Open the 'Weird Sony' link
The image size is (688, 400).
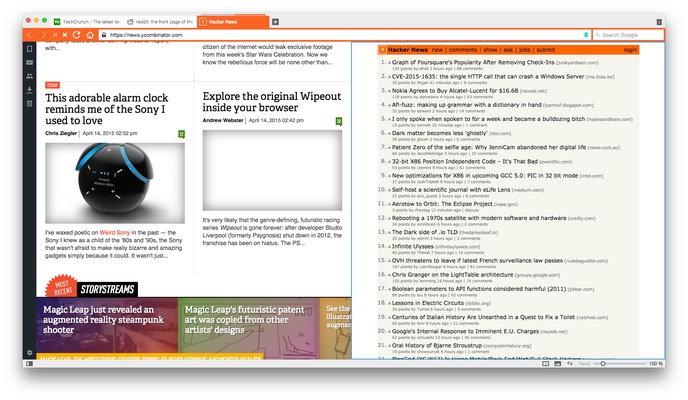pyautogui.click(x=115, y=232)
